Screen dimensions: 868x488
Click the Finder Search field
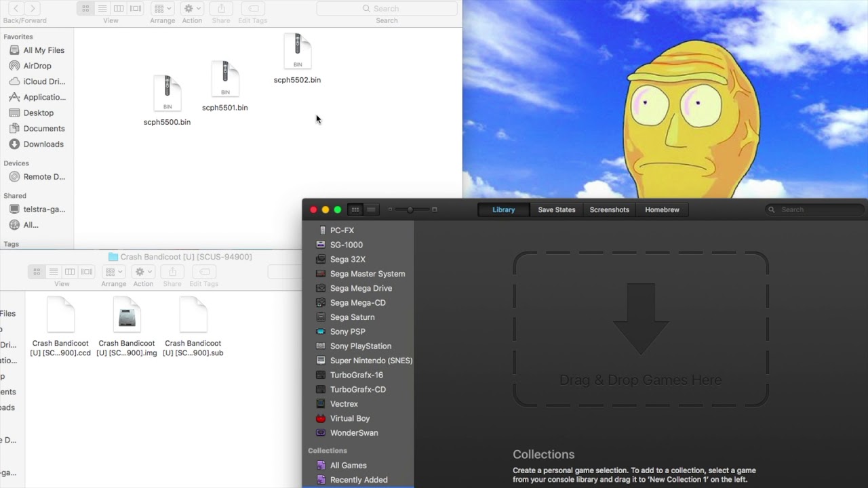pyautogui.click(x=387, y=8)
